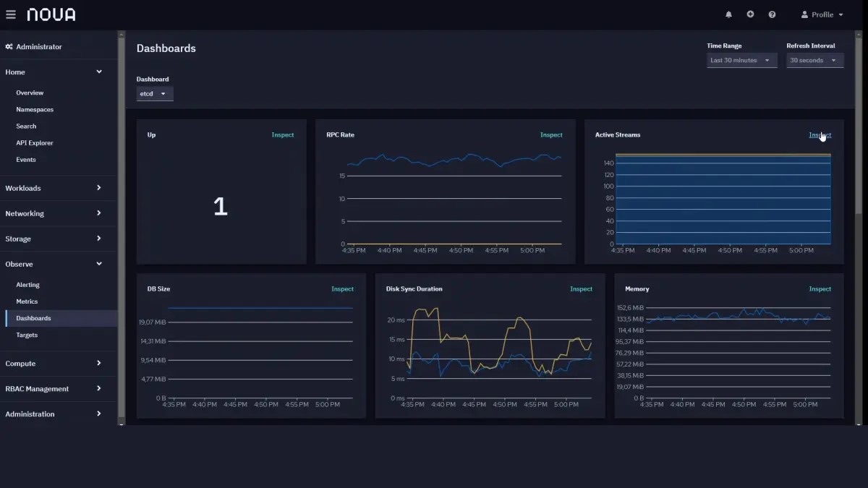Screen dimensions: 868x488
Task: Open the etcd dashboard selector
Action: click(x=155, y=93)
